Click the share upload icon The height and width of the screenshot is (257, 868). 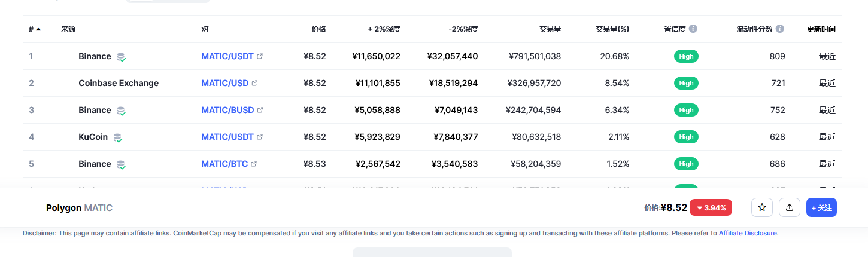point(790,207)
